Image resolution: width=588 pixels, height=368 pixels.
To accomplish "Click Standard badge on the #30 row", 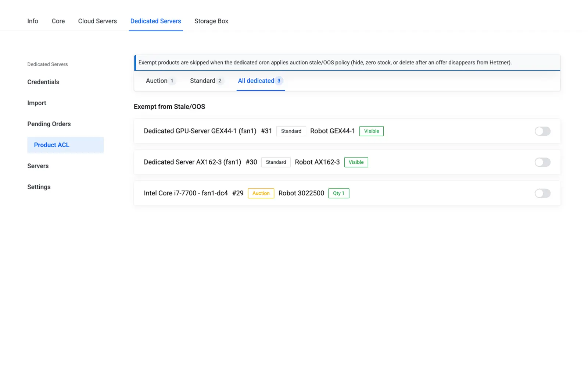I will 276,162.
